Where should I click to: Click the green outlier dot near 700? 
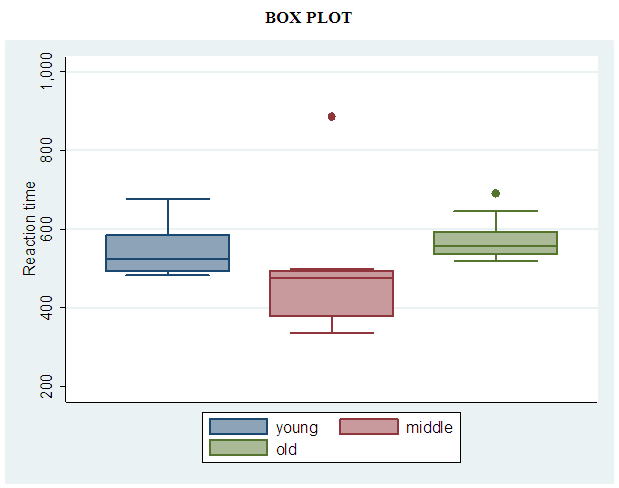[495, 193]
